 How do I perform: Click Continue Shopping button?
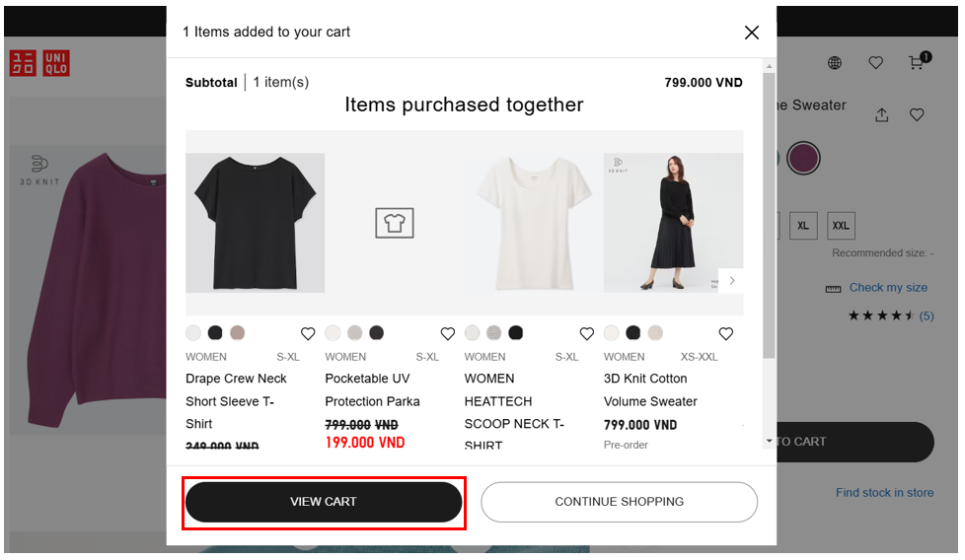pos(619,502)
